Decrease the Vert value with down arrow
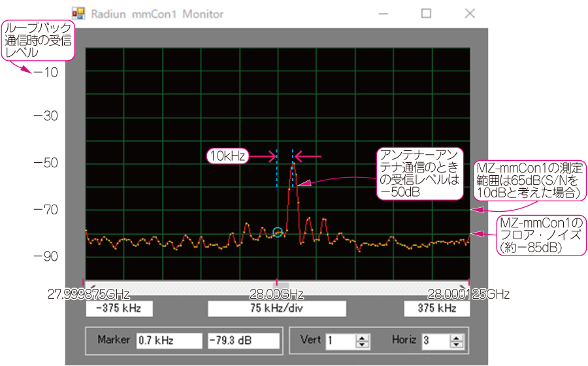This screenshot has height=366, width=588. click(x=363, y=344)
